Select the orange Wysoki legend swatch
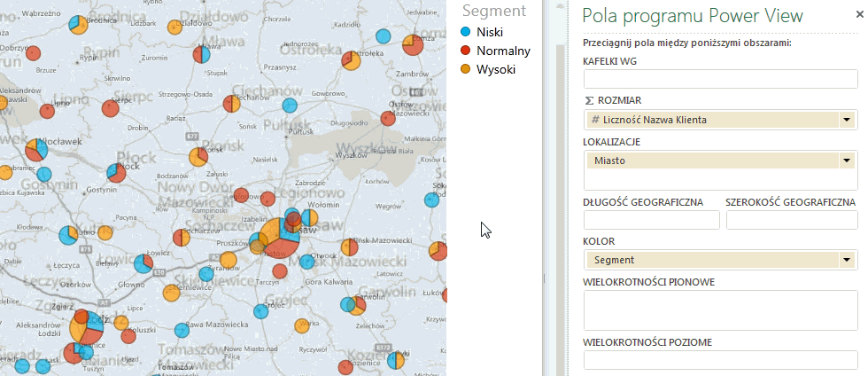 [x=463, y=69]
